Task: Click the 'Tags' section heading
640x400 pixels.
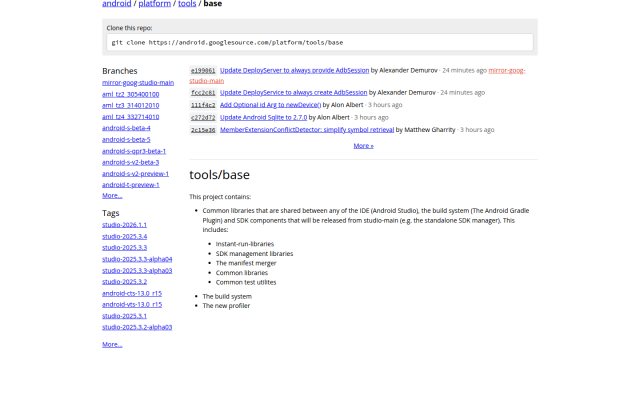Action: (x=111, y=213)
